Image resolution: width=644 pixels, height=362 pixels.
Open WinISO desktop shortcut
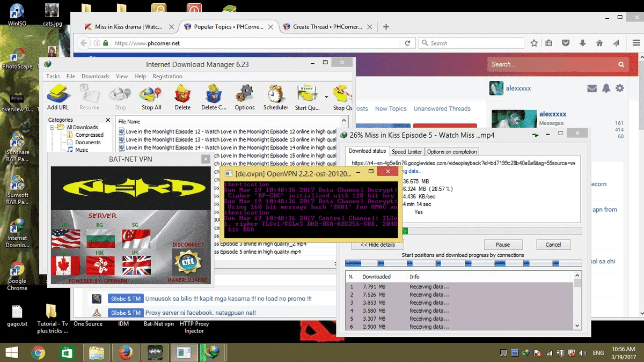17,15
